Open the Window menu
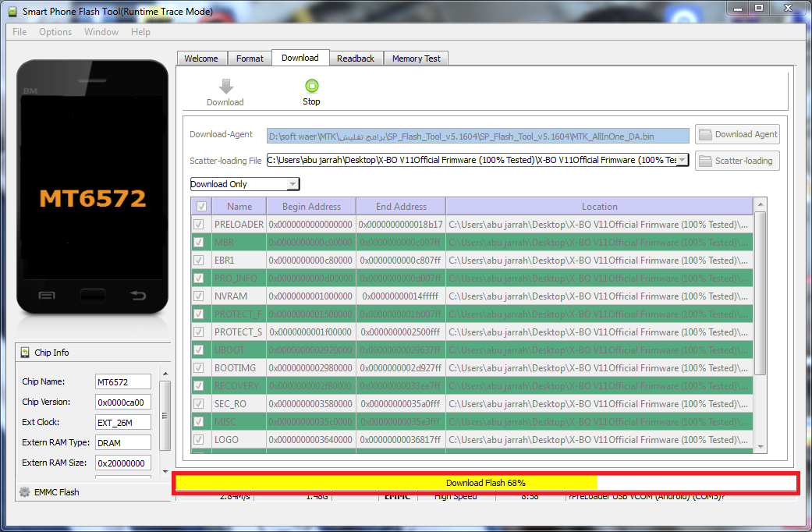The height and width of the screenshot is (532, 812). [x=101, y=32]
